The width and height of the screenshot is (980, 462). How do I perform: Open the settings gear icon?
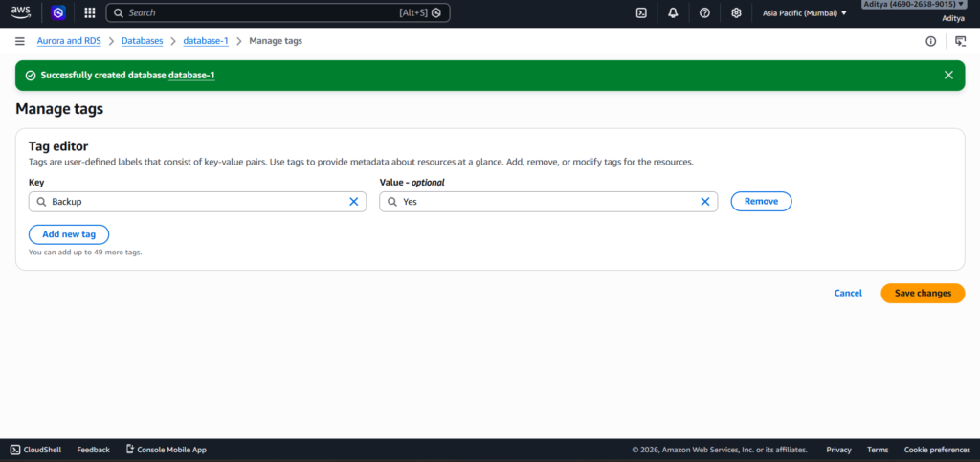click(736, 13)
